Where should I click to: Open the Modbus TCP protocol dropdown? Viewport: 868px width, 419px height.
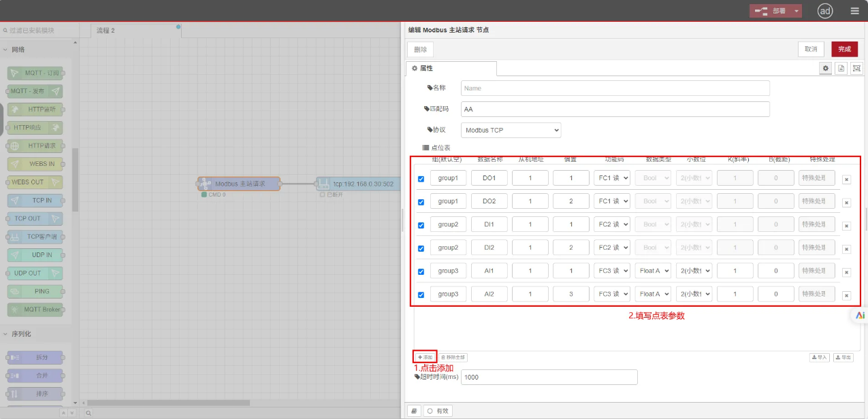[x=511, y=130]
